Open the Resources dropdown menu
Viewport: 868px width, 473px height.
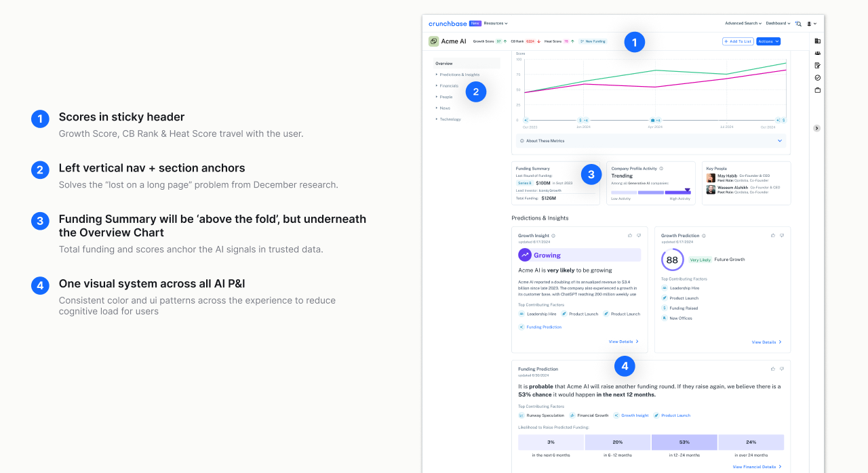coord(496,23)
